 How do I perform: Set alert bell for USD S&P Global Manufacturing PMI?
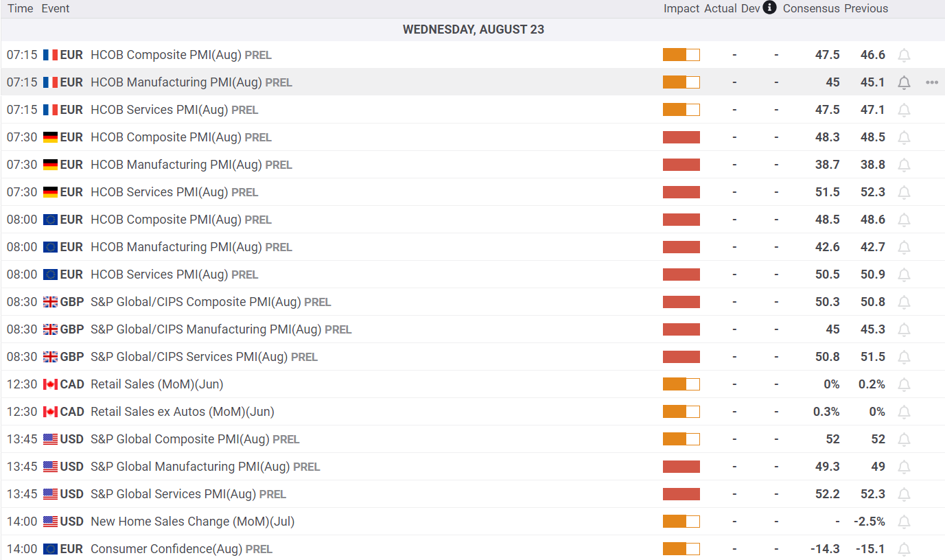click(905, 467)
